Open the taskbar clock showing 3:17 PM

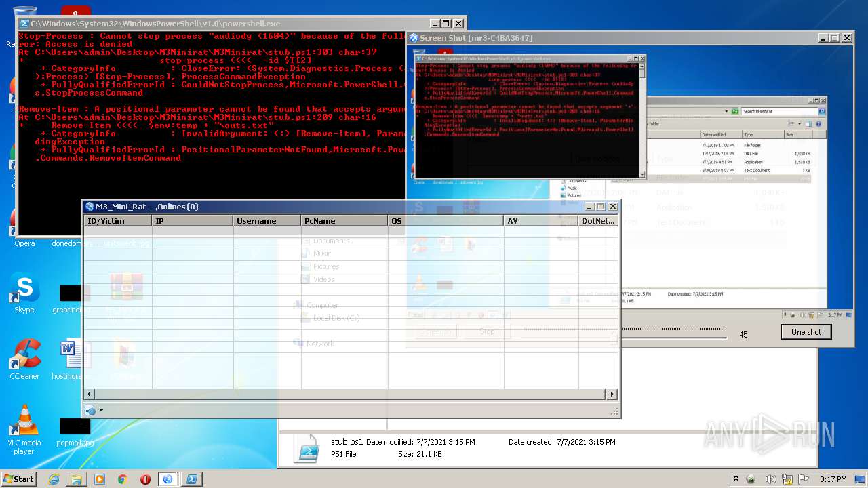tap(832, 479)
